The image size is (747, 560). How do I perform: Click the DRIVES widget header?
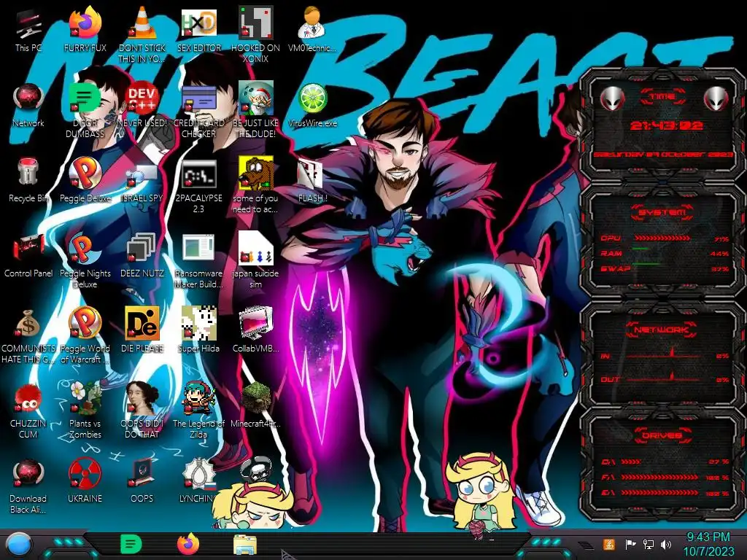(x=662, y=435)
